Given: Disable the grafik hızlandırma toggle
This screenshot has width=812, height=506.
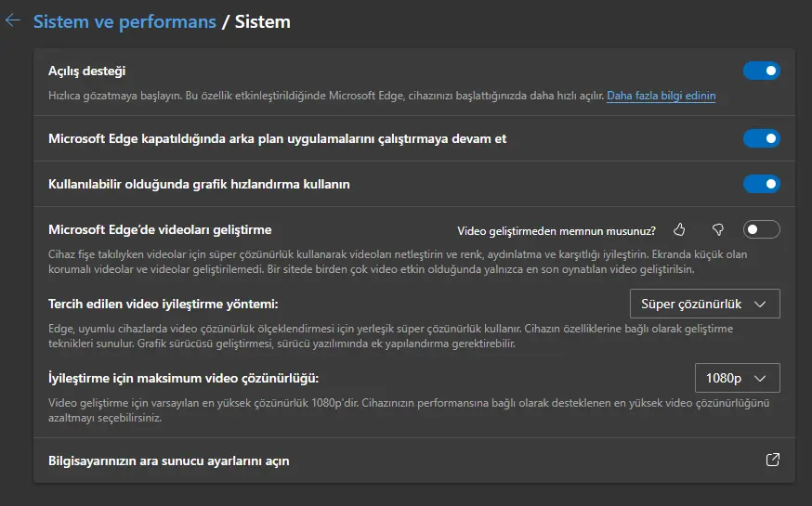Looking at the screenshot, I should (x=761, y=184).
